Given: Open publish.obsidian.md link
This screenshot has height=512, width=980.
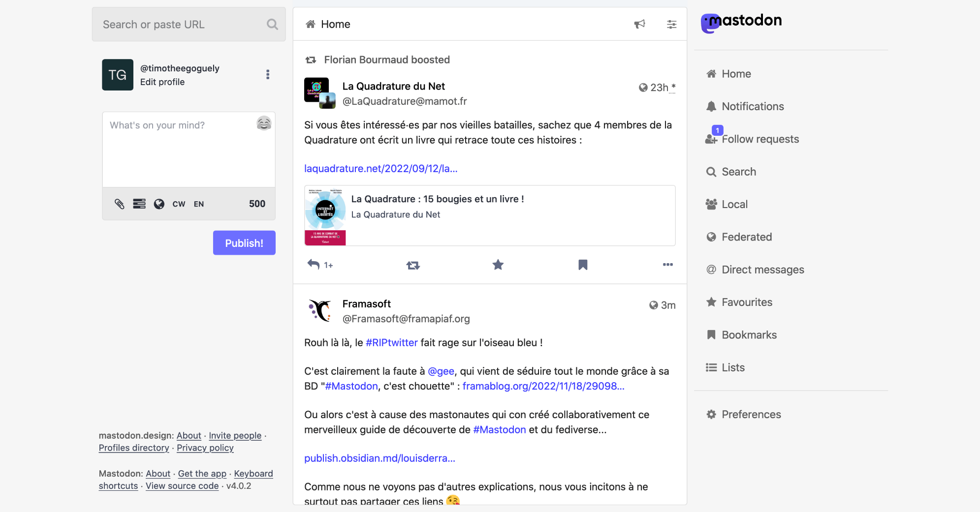Looking at the screenshot, I should click(x=379, y=458).
